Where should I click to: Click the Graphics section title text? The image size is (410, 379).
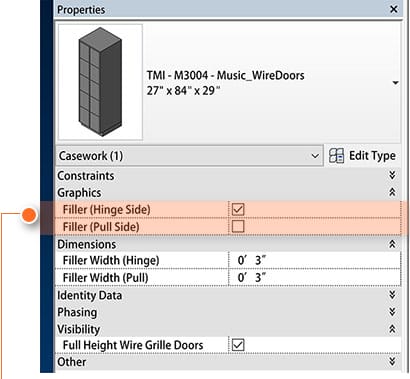tap(79, 193)
